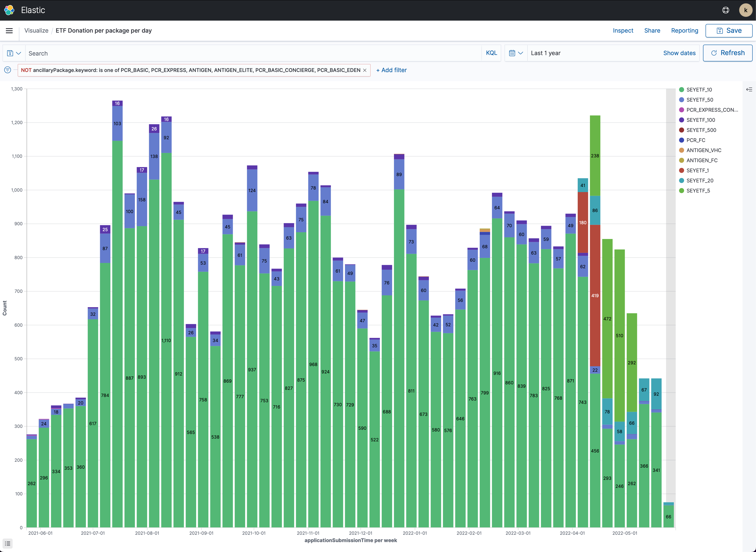Click Show dates link
This screenshot has width=756, height=552.
679,53
